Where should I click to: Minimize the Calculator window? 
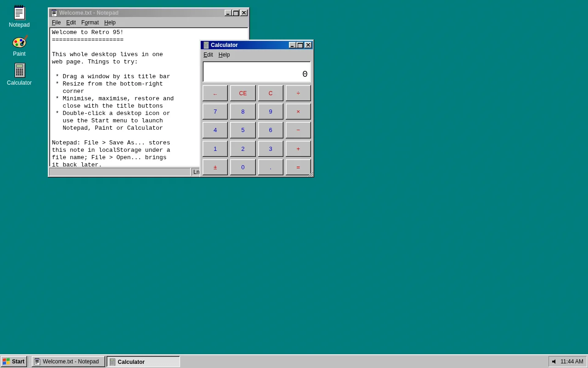[292, 45]
